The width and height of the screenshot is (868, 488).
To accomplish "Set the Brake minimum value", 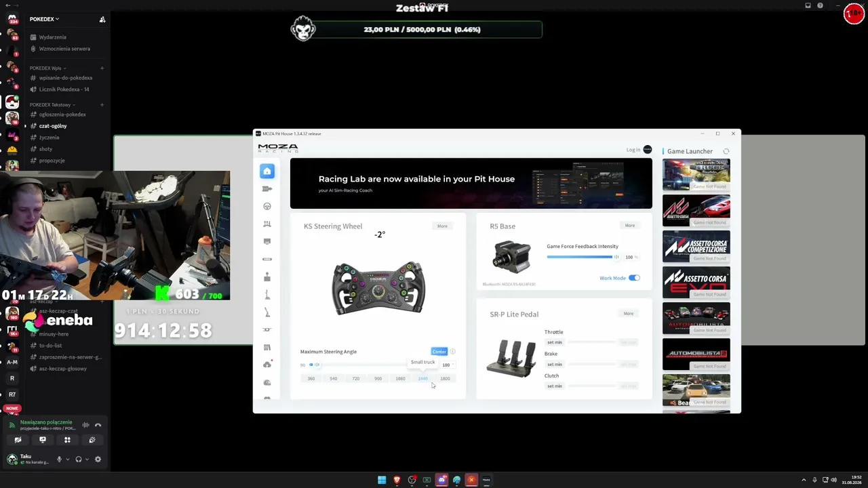I will tap(555, 364).
